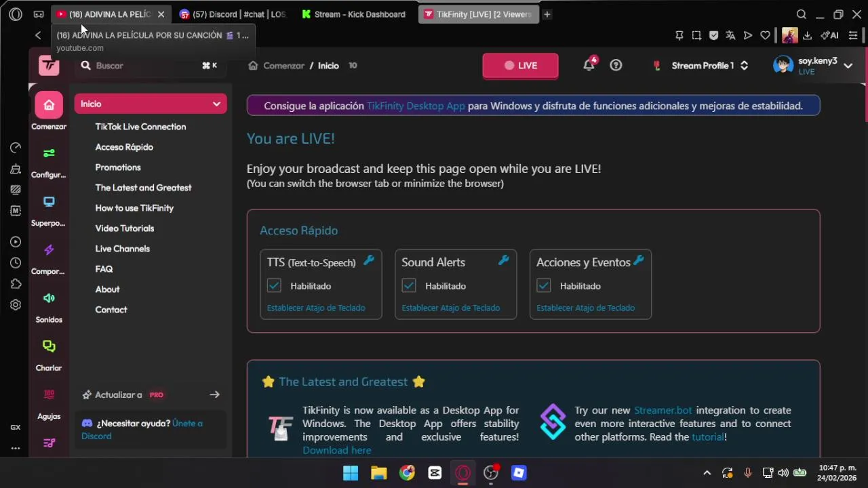Open the Configuración sliders icon in sidebar
868x488 pixels.
click(49, 153)
